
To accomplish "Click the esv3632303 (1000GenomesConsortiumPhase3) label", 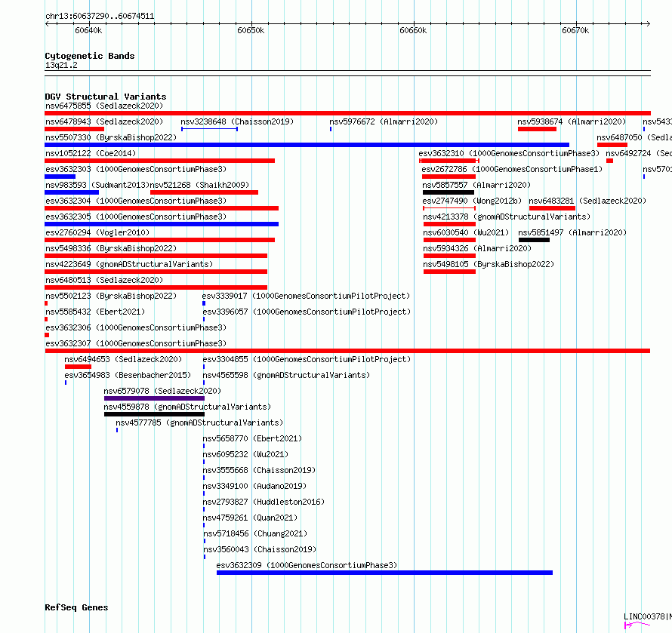I will pos(136,169).
